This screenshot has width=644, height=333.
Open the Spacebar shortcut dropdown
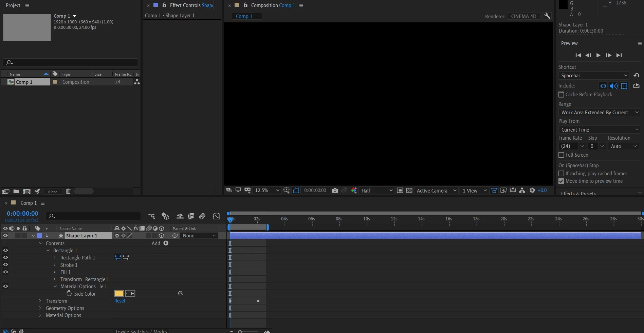(x=594, y=76)
